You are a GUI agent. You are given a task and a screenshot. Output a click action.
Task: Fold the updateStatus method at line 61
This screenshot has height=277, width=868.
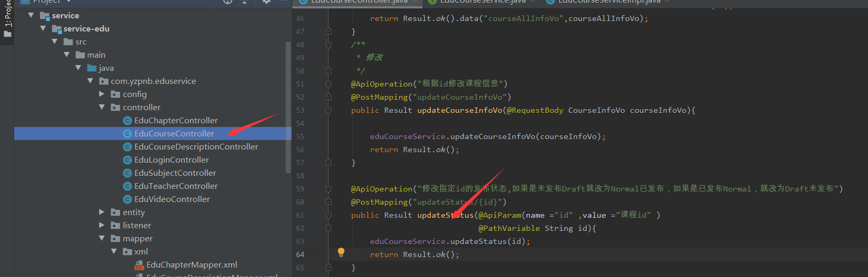pos(329,215)
